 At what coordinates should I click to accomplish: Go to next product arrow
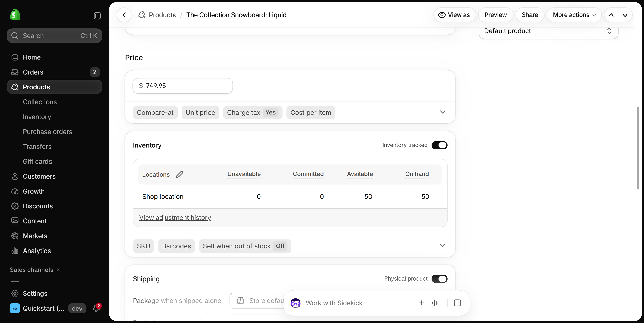(625, 15)
